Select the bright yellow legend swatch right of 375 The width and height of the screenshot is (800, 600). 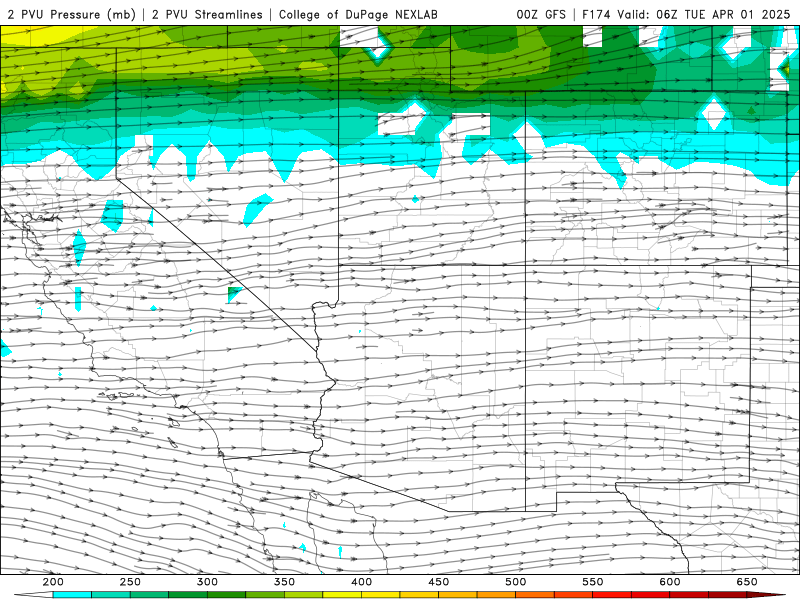tap(342, 595)
